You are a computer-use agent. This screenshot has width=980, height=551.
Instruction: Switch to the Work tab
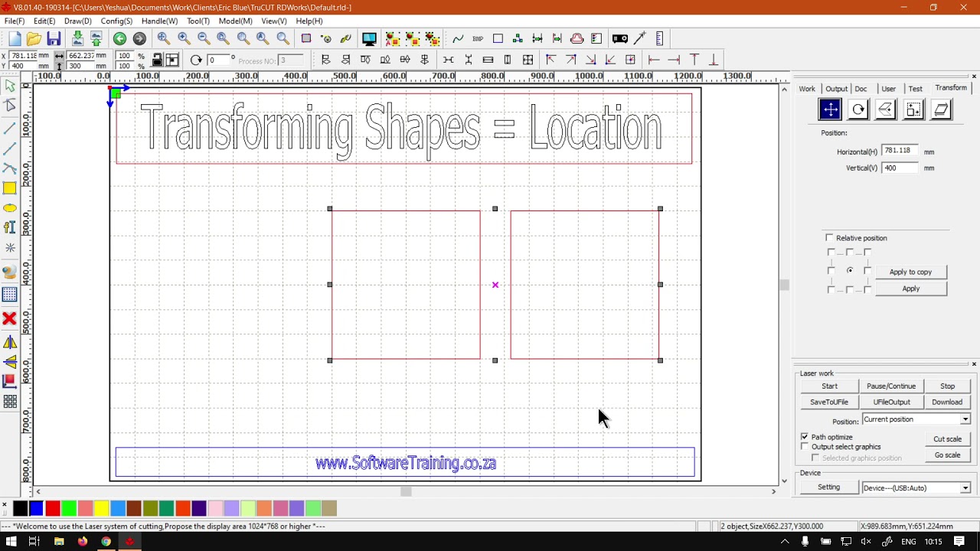(x=807, y=89)
